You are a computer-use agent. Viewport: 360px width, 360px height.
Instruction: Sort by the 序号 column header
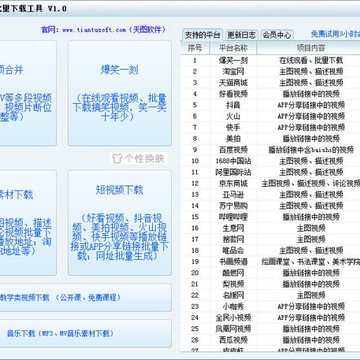[x=195, y=48]
